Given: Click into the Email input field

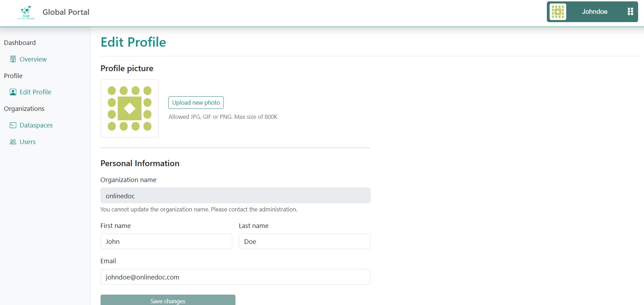Looking at the screenshot, I should click(235, 277).
